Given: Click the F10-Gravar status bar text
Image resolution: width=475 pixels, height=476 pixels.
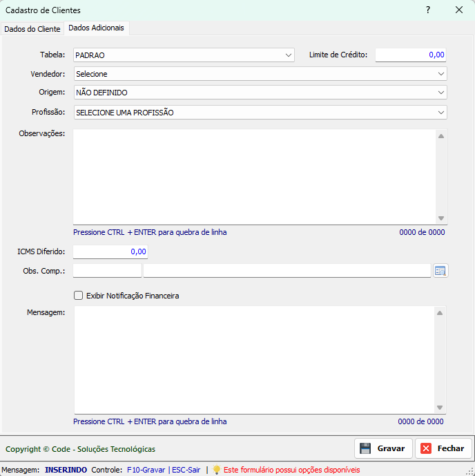Looking at the screenshot, I should (x=146, y=470).
